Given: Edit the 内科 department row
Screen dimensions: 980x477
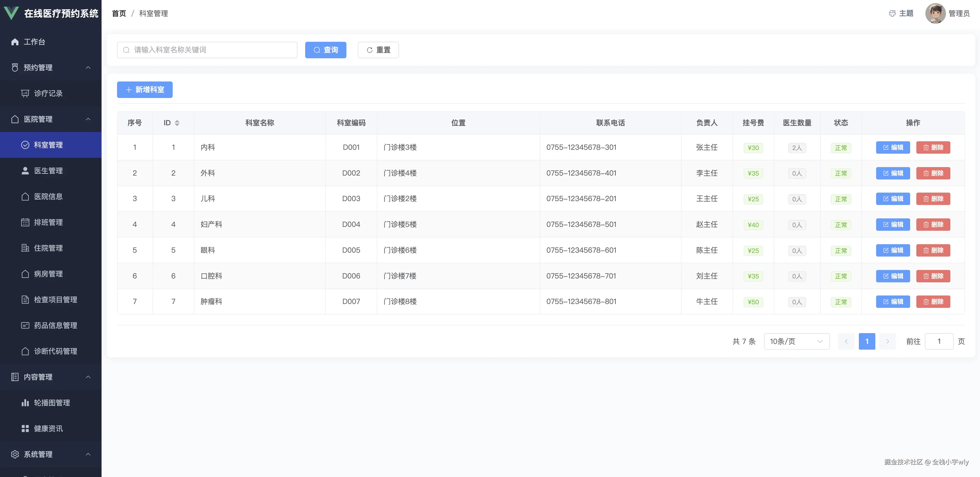Looking at the screenshot, I should 893,148.
